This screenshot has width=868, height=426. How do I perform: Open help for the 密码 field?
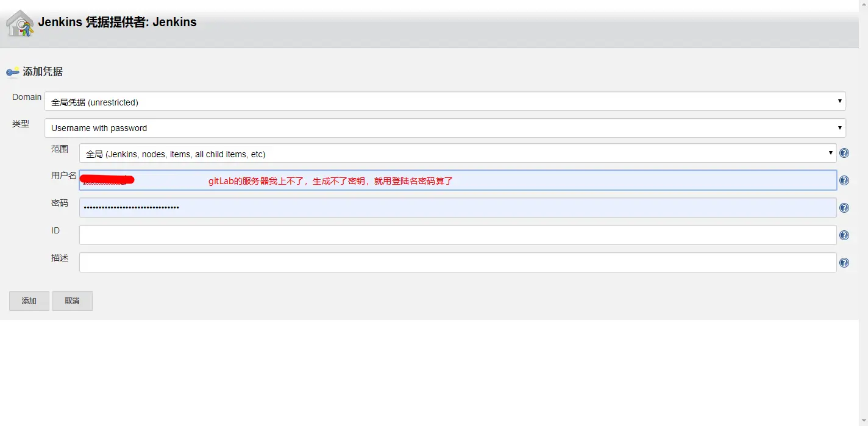coord(844,208)
